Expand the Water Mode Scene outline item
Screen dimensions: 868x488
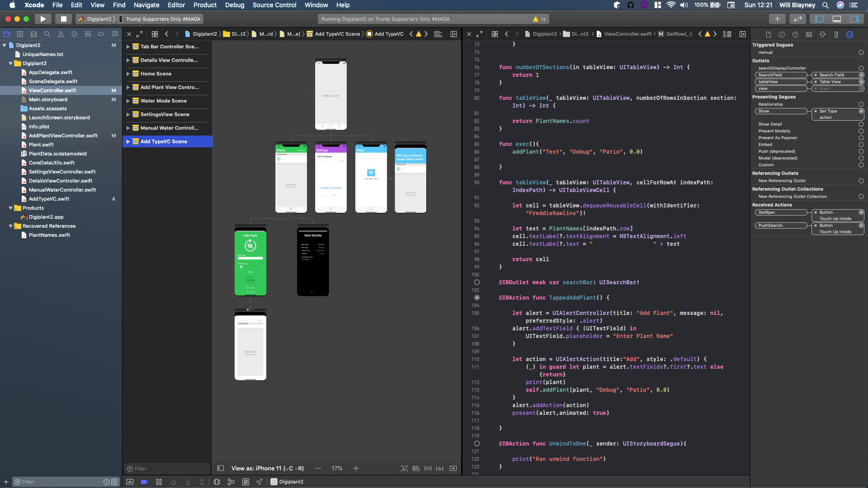tap(128, 101)
